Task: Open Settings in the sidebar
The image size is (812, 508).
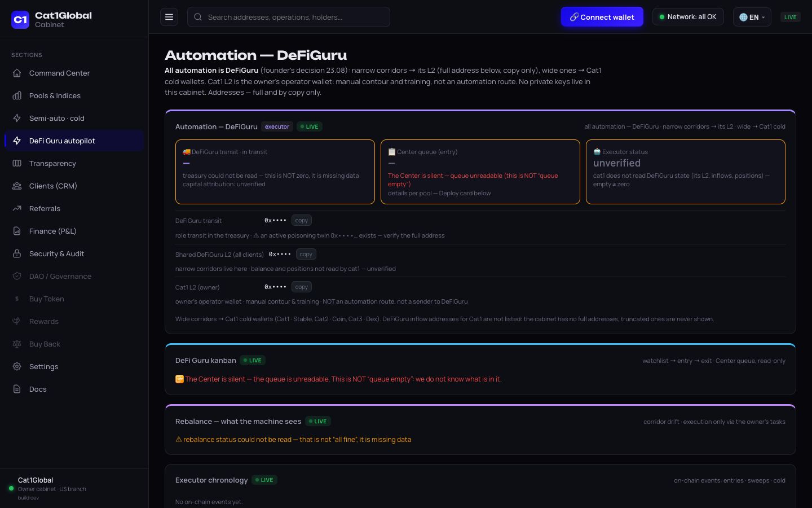Action: point(74,366)
